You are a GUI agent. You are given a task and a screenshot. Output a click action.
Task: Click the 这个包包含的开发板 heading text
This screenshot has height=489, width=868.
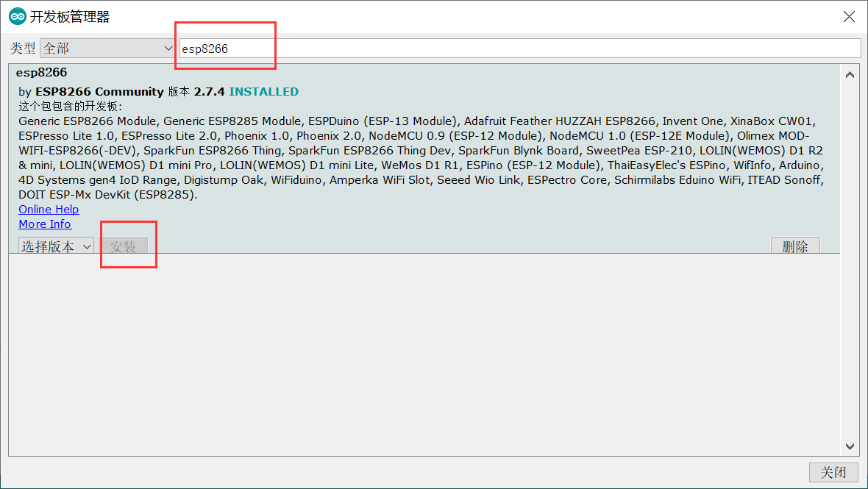point(71,106)
